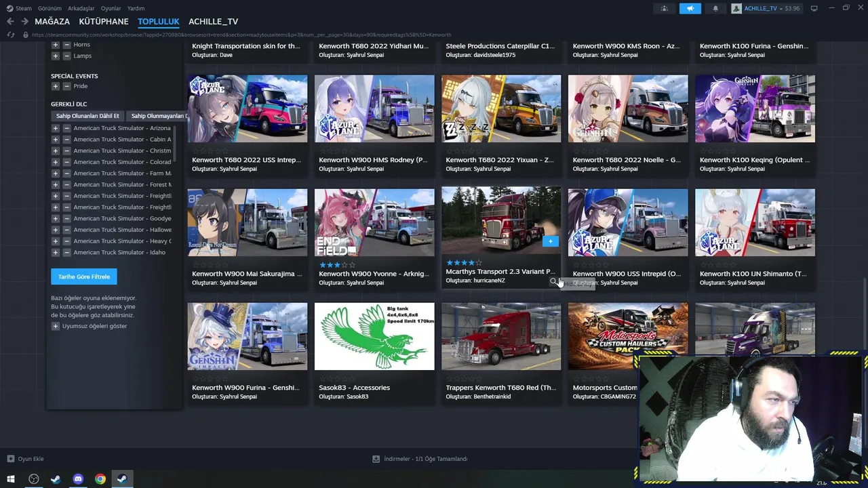Open the Windows Start menu

pos(11,479)
